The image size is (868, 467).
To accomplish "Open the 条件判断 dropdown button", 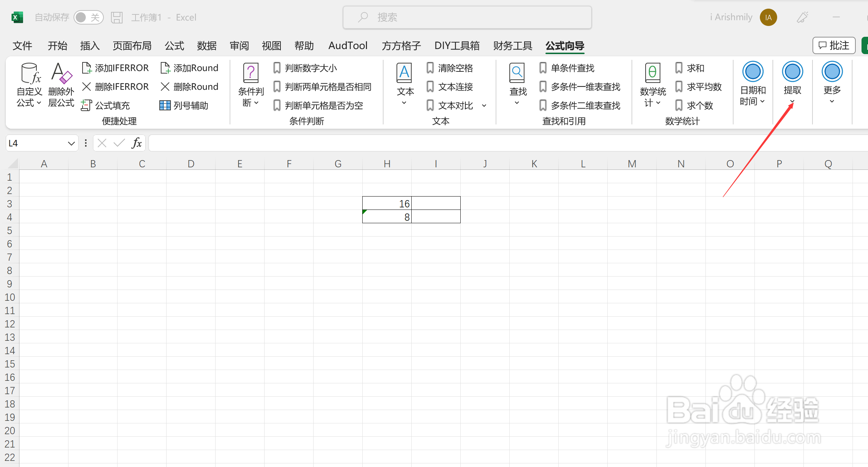I will [x=251, y=85].
